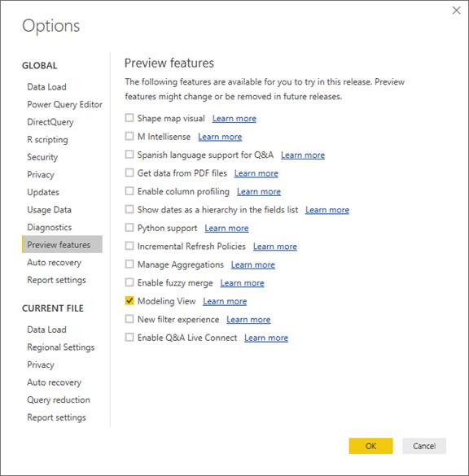Open Learn more for dates hierarchy

tap(327, 210)
